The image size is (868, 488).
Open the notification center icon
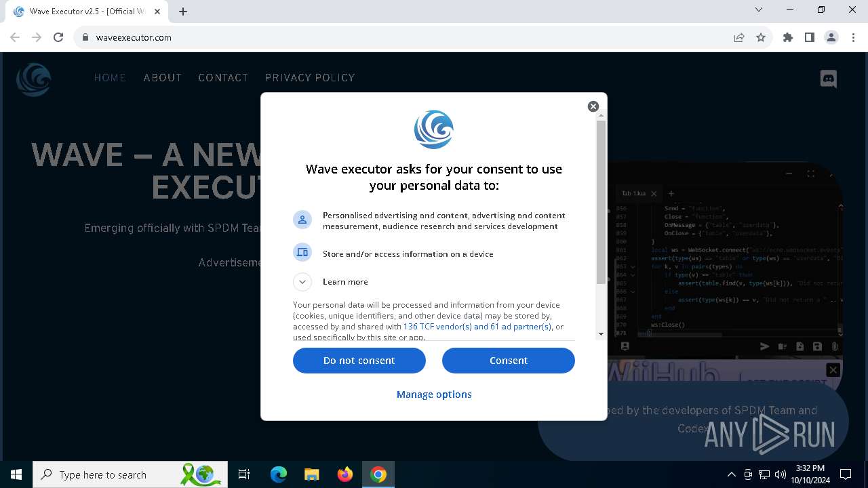pyautogui.click(x=846, y=474)
